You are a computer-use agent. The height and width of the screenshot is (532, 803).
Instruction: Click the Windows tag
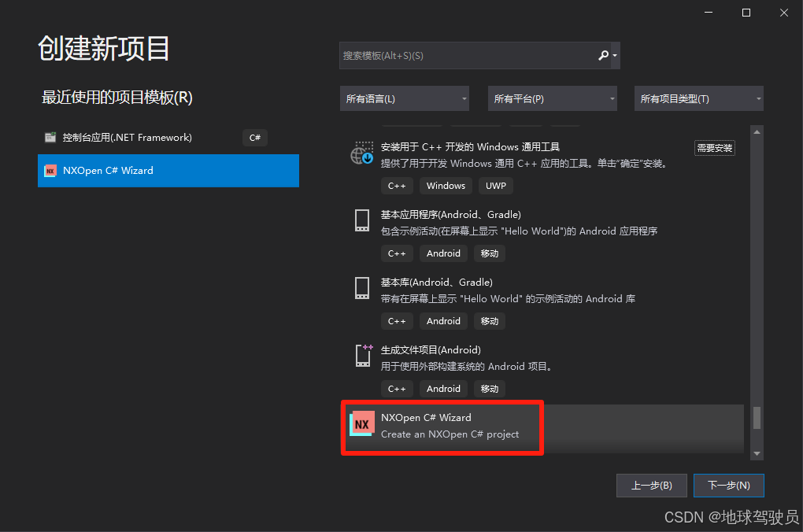coord(446,186)
